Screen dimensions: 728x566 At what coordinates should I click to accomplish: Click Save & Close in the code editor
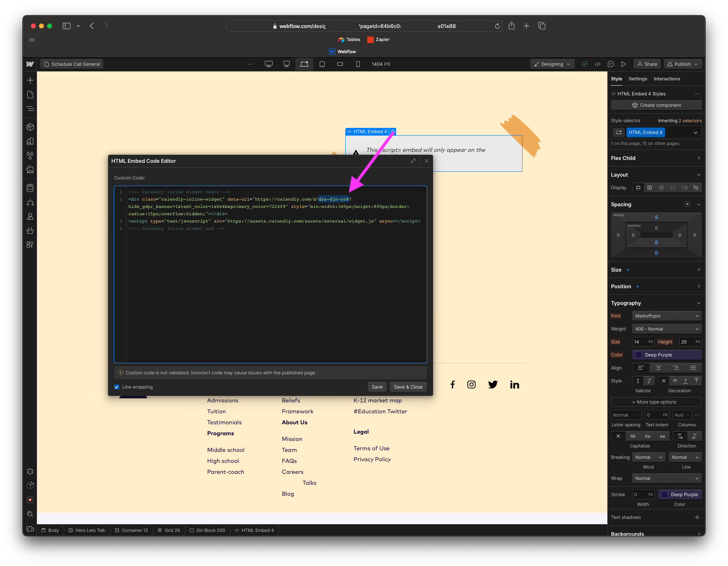[x=408, y=387]
